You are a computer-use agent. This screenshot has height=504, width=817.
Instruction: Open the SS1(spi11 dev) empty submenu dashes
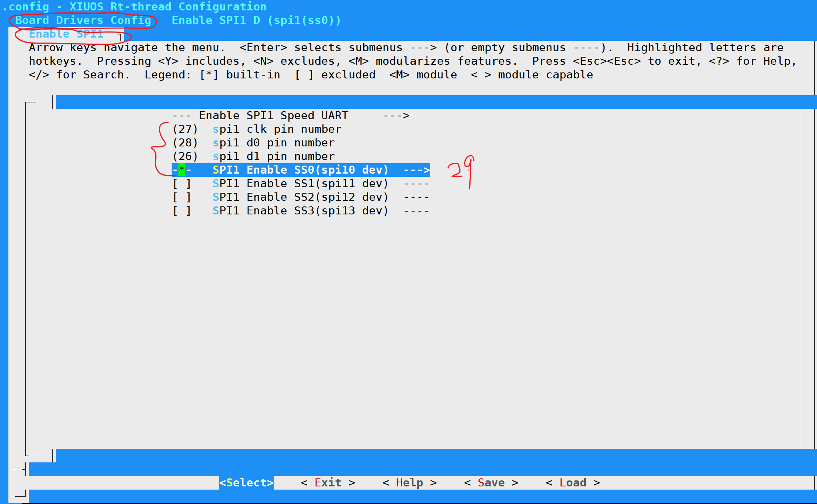(x=416, y=184)
